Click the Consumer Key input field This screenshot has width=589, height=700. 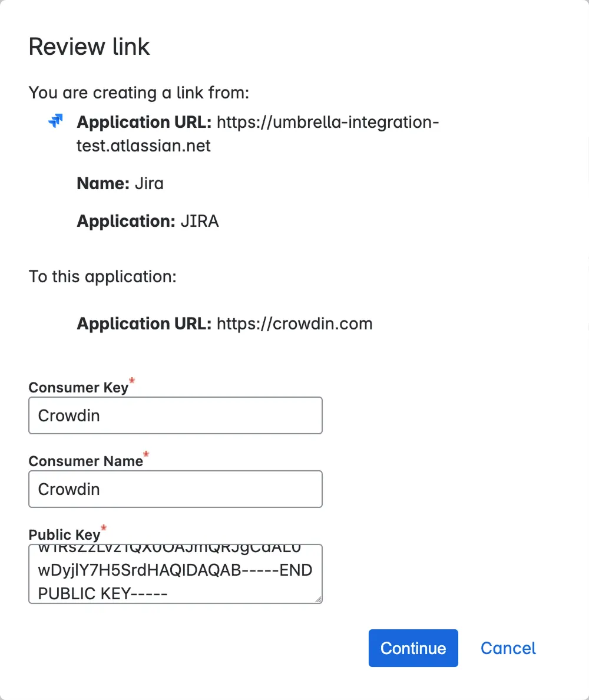[175, 415]
